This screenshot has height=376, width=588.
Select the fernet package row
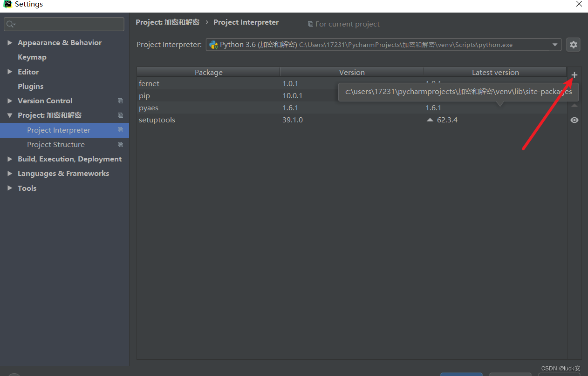[x=352, y=84]
